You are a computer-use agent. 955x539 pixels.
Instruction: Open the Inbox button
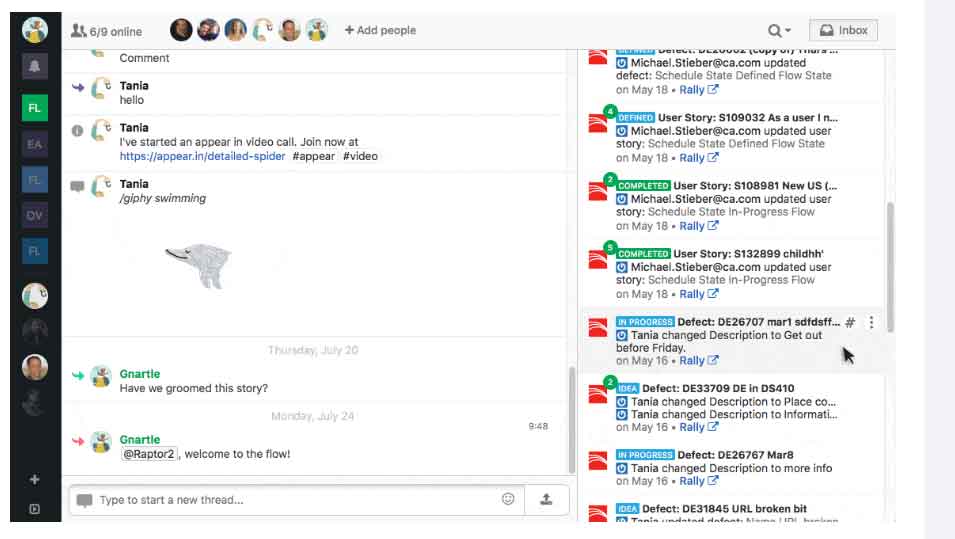(842, 31)
